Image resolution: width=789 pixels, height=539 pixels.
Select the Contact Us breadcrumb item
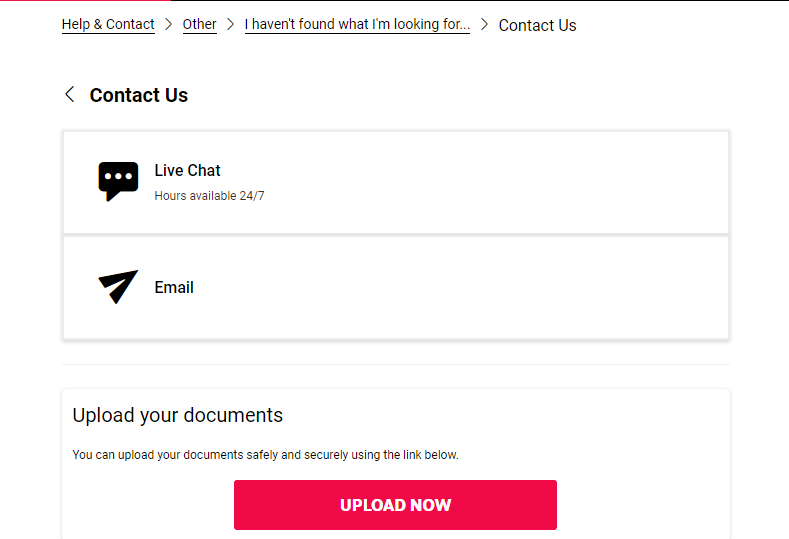point(537,25)
